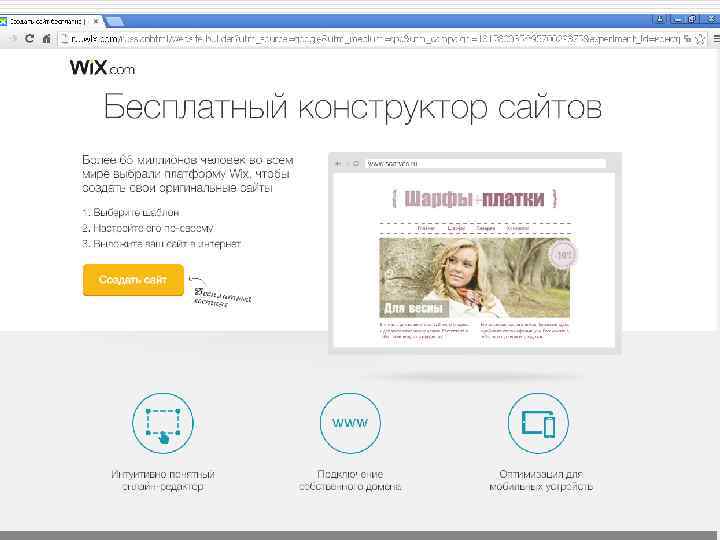Click heading 'Бесплатный конструктор сайтов'
The height and width of the screenshot is (540, 720).
click(x=353, y=107)
